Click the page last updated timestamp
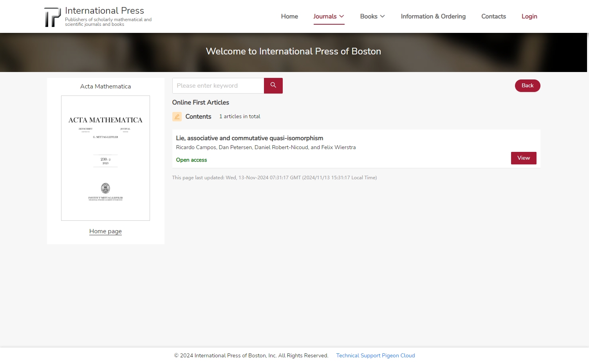 click(x=275, y=178)
